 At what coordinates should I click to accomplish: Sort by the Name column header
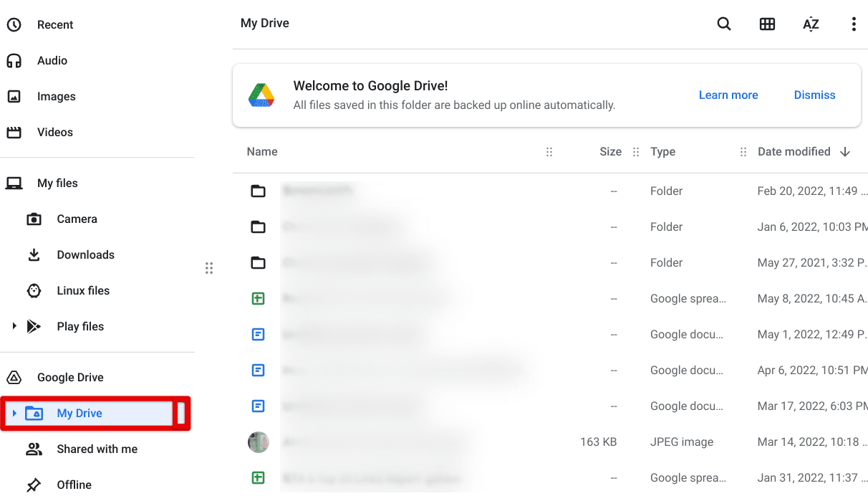tap(262, 151)
